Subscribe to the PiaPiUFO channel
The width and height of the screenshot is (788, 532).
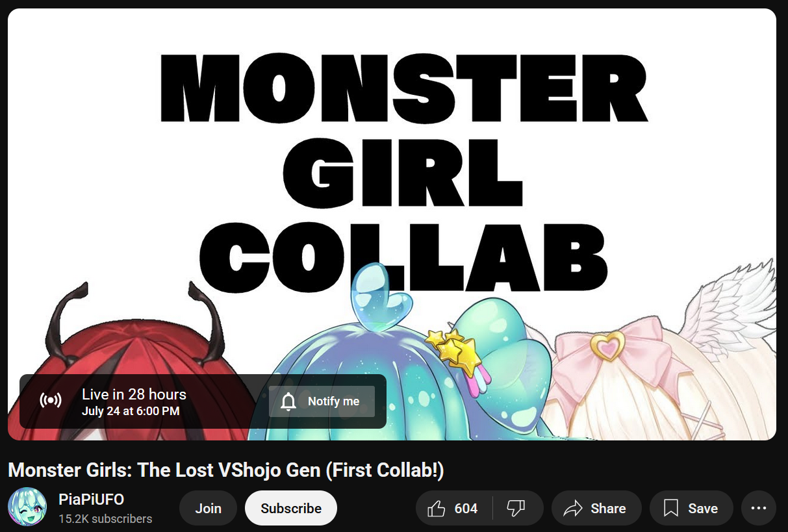coord(291,509)
